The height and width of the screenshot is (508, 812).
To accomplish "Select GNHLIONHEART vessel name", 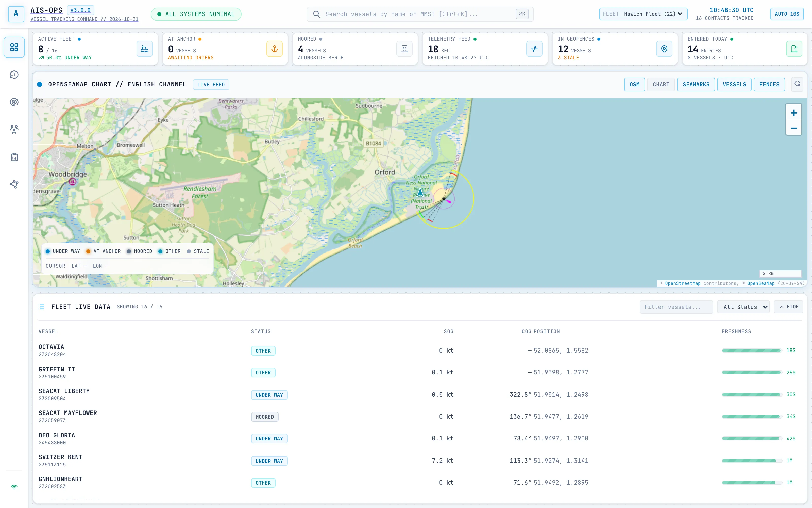I will 60,479.
